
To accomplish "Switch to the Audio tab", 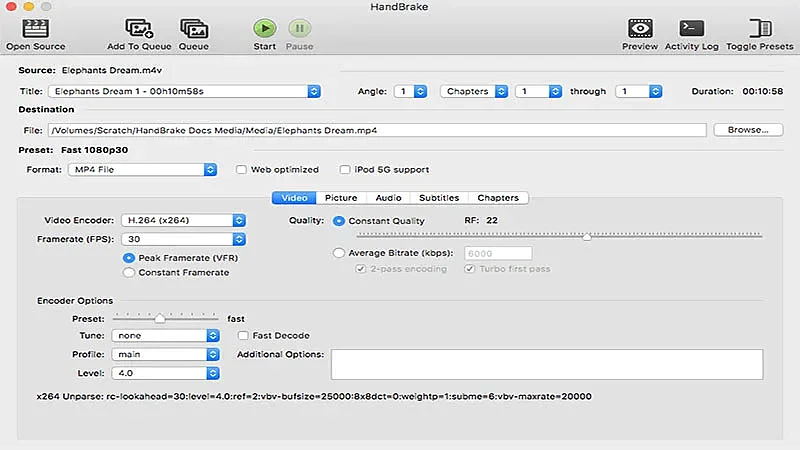I will [388, 198].
